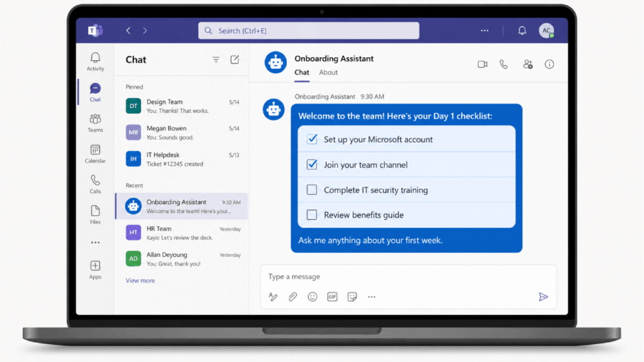Go forward with the right arrow
This screenshot has width=644, height=362.
[145, 30]
